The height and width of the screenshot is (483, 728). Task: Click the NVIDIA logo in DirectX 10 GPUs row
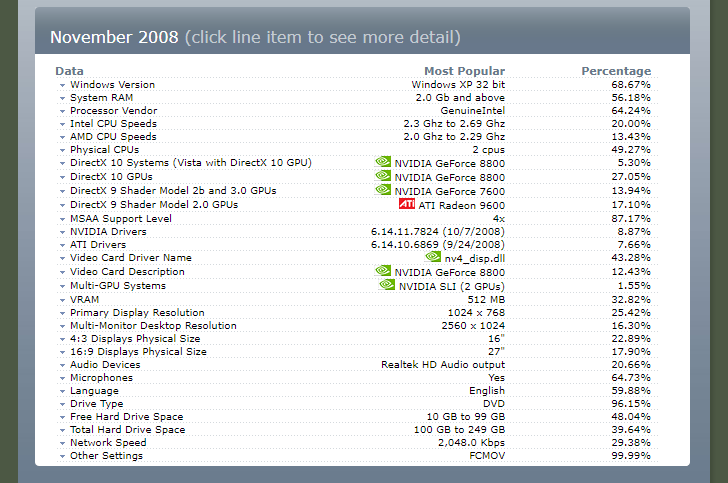click(x=383, y=175)
